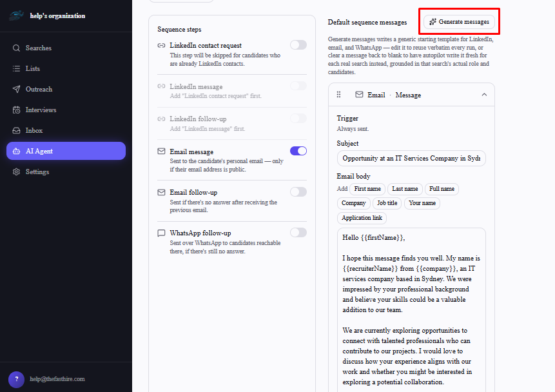Click the Searches magnifier icon
The height and width of the screenshot is (392, 555).
point(16,48)
